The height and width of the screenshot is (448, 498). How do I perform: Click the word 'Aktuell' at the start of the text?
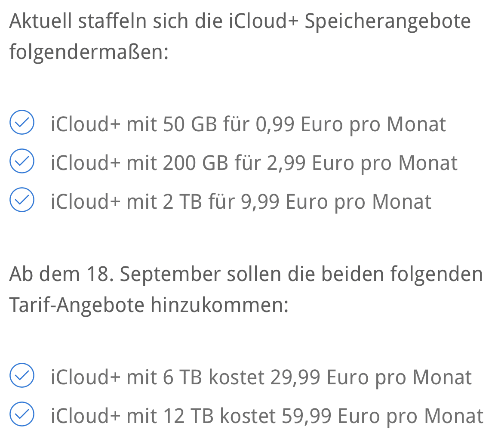click(41, 21)
